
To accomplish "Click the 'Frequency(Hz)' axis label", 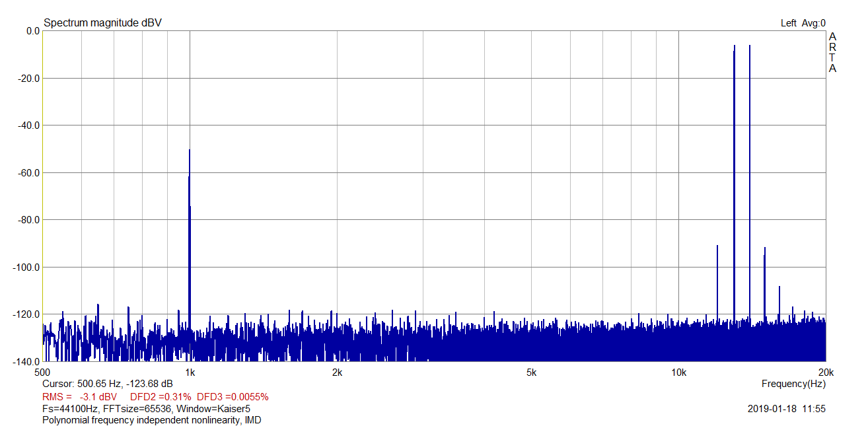I will click(793, 384).
